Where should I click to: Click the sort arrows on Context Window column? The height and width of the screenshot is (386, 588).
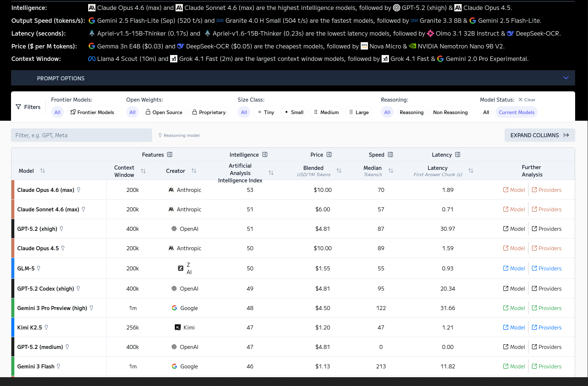[x=144, y=171]
